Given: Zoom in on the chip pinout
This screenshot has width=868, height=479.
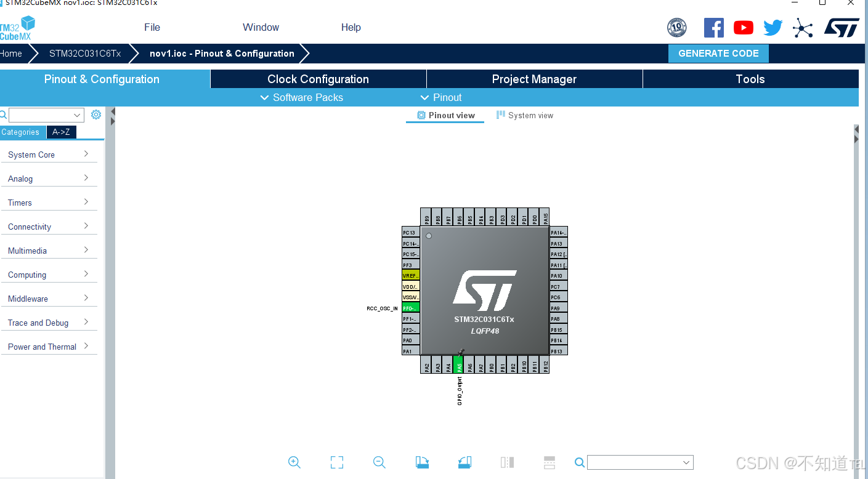Looking at the screenshot, I should pyautogui.click(x=294, y=462).
